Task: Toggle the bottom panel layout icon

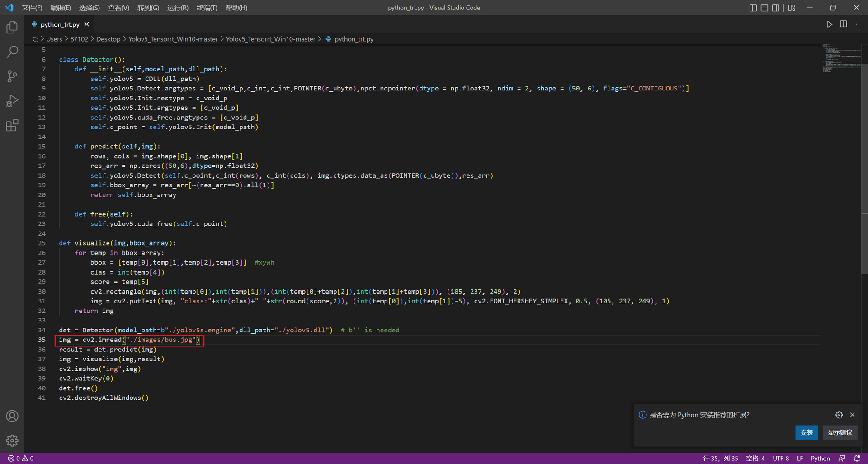Action: coord(764,8)
